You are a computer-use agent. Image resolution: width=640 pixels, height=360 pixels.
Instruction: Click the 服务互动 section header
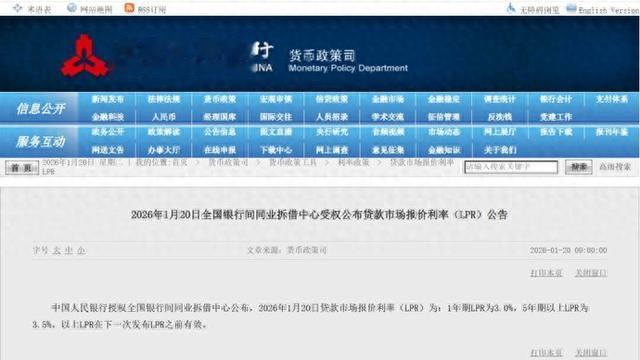40,141
